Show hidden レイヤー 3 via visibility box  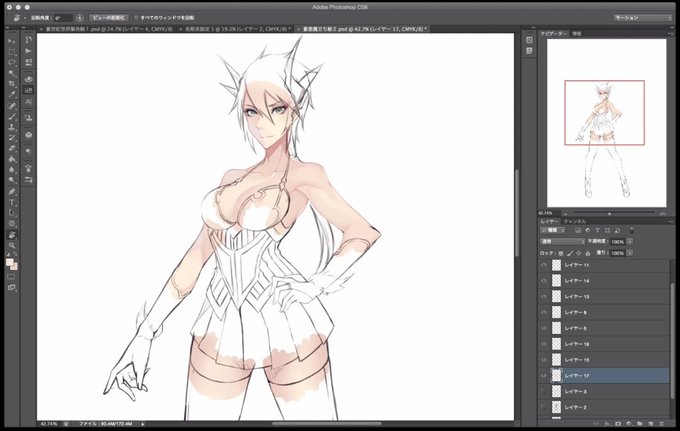(x=544, y=392)
